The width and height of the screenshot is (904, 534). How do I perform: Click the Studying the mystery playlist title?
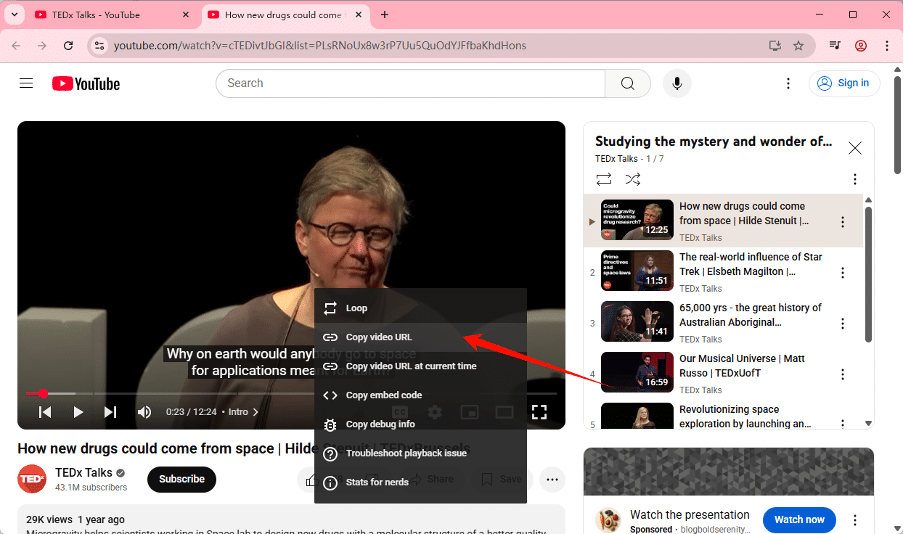click(713, 142)
